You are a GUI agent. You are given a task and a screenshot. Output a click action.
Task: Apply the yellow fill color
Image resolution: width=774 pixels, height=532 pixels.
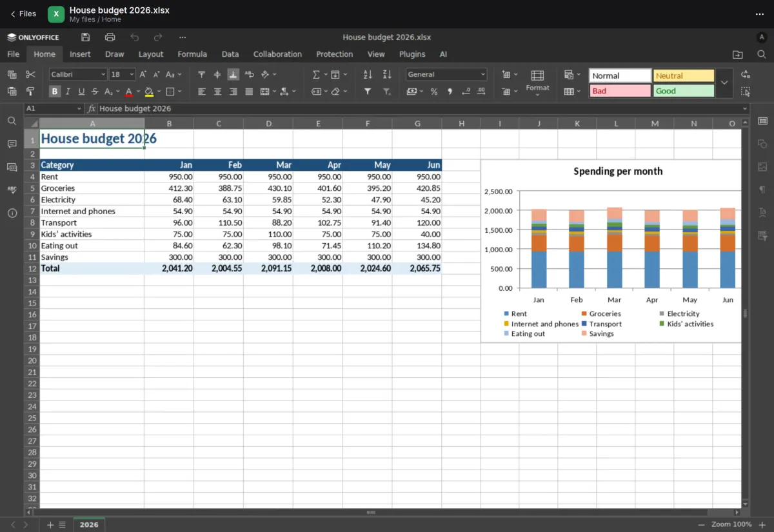pos(149,92)
